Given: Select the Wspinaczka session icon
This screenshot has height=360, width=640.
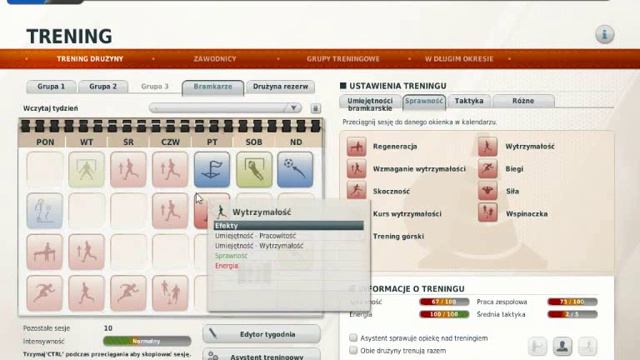Looking at the screenshot, I should click(487, 213).
